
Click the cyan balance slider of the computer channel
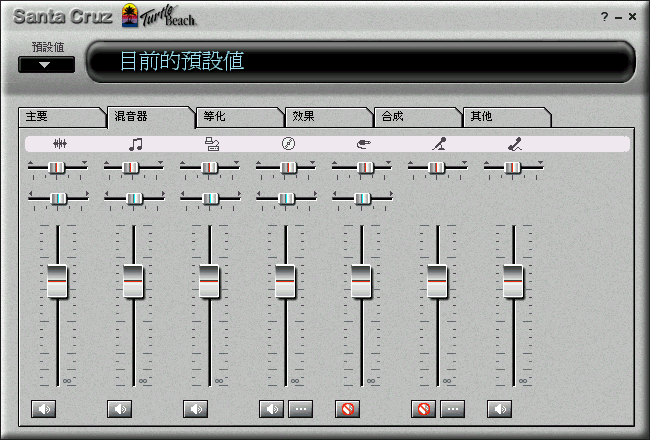point(210,199)
